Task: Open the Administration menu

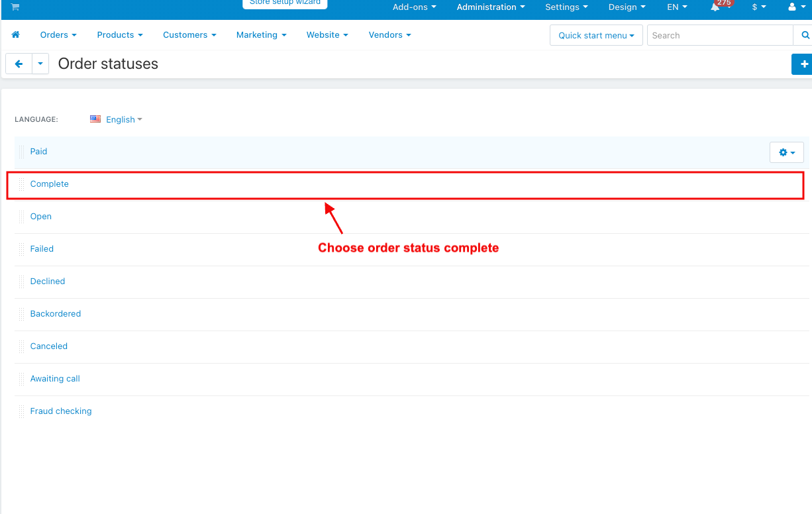Action: coord(490,7)
